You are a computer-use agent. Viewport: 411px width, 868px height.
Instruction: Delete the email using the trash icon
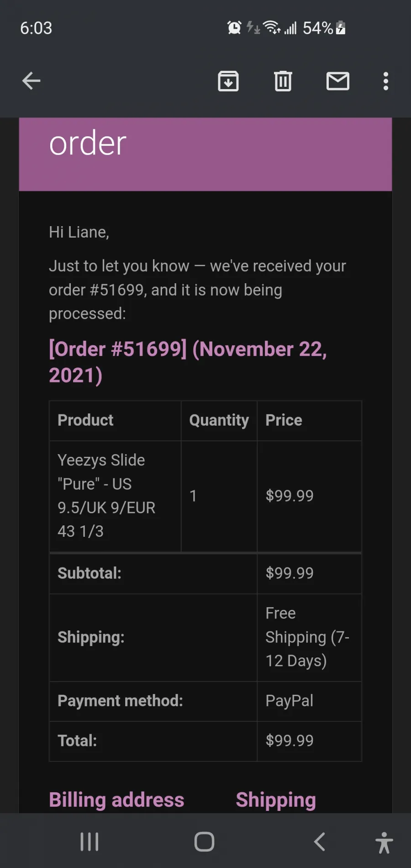(x=283, y=81)
